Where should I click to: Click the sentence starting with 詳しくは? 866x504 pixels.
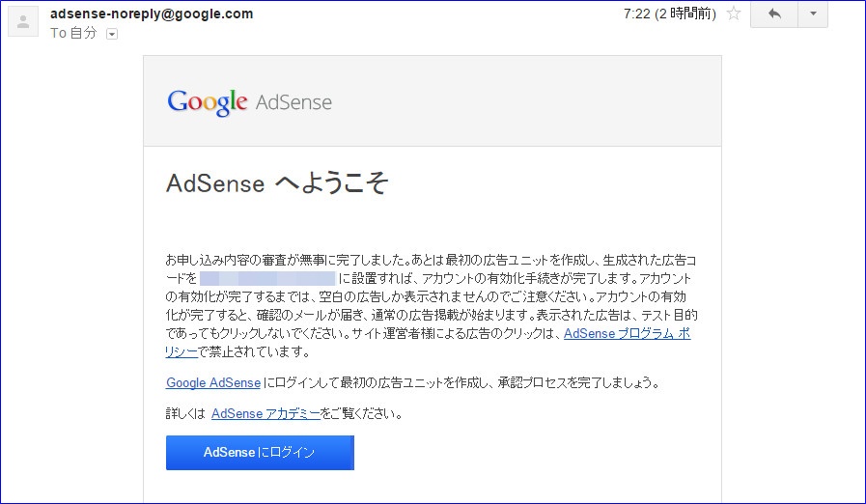pyautogui.click(x=285, y=413)
